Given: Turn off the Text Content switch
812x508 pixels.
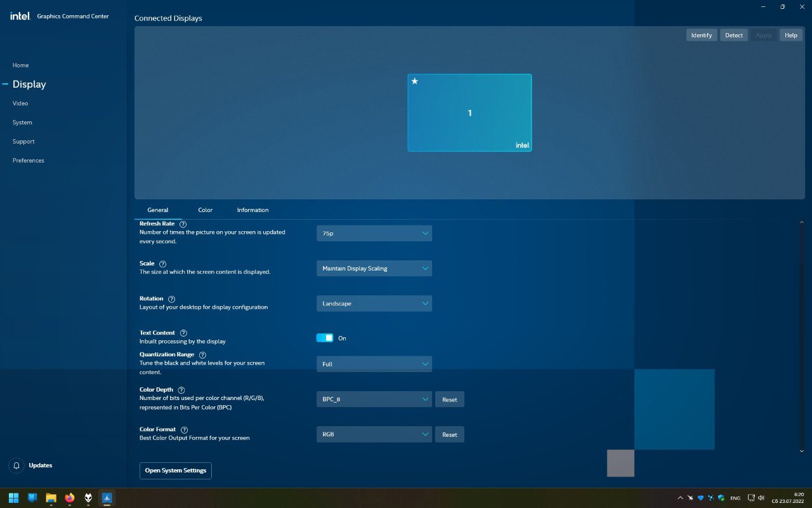Looking at the screenshot, I should (325, 338).
